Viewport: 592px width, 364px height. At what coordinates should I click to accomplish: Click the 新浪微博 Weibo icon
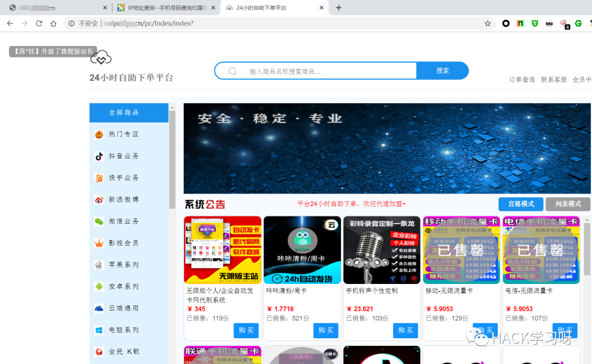99,200
